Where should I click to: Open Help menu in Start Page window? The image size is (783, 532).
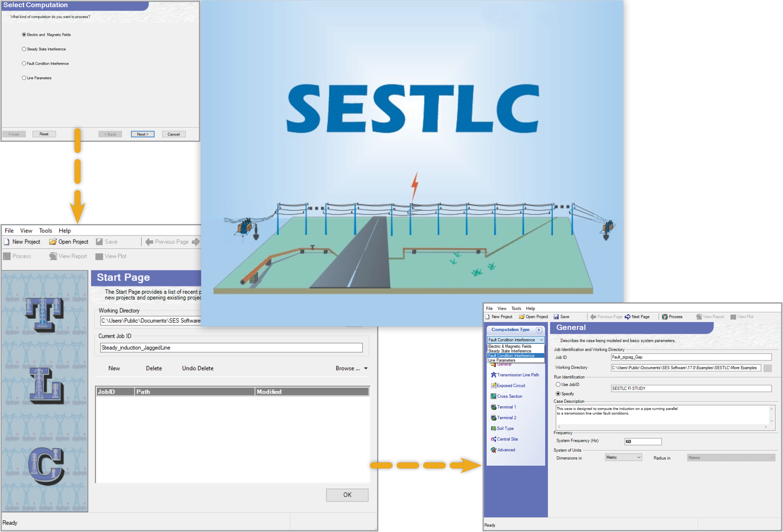pyautogui.click(x=65, y=231)
